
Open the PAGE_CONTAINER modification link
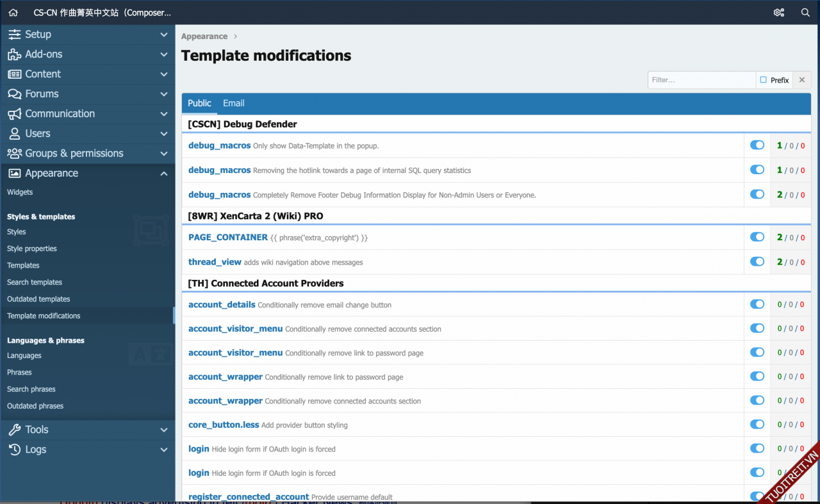click(228, 237)
